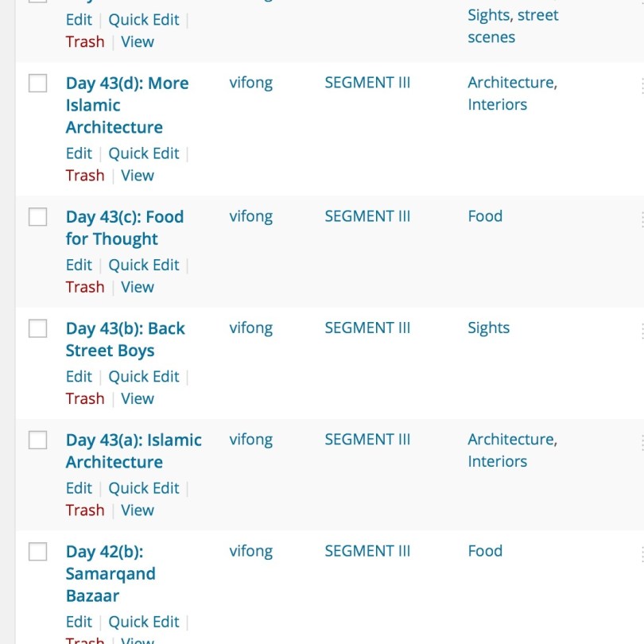Open the Day 43(d): More Islamic Architecture post
This screenshot has height=644, width=644.
pos(126,105)
